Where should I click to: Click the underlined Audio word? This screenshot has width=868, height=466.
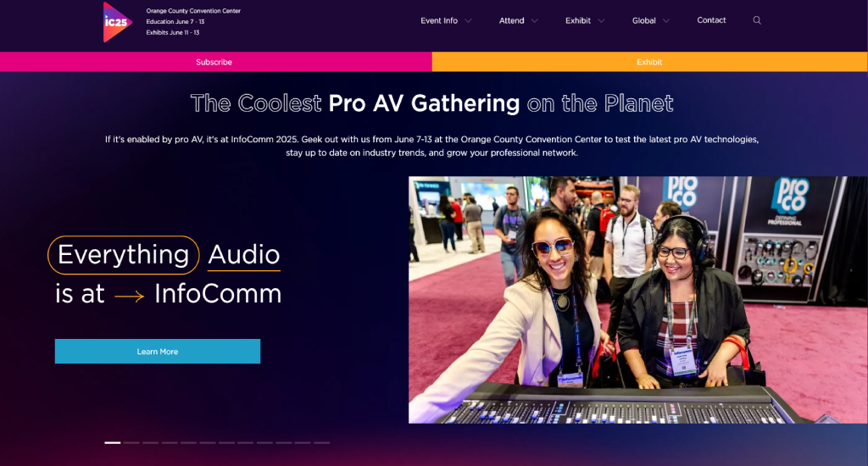[243, 255]
